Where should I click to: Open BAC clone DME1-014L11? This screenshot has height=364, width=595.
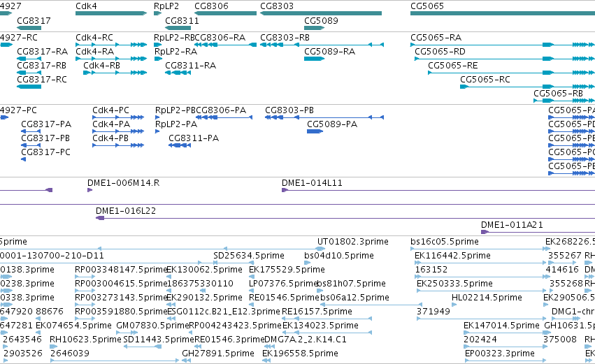click(438, 190)
